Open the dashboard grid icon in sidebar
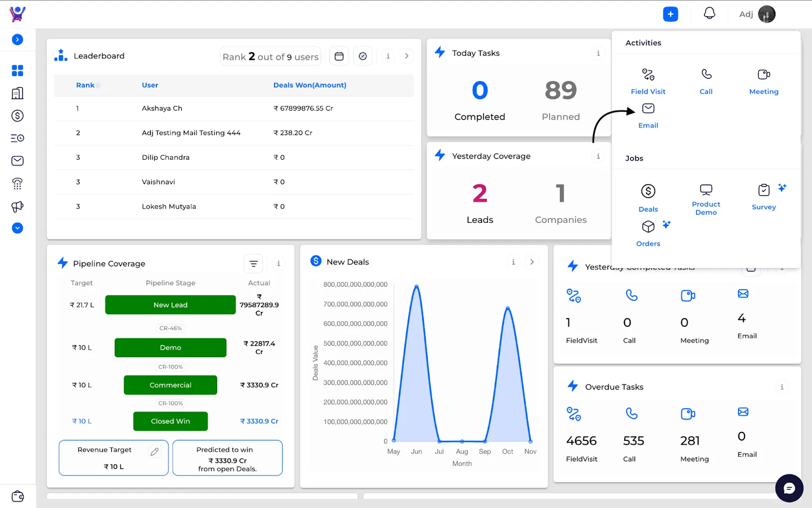 [17, 71]
